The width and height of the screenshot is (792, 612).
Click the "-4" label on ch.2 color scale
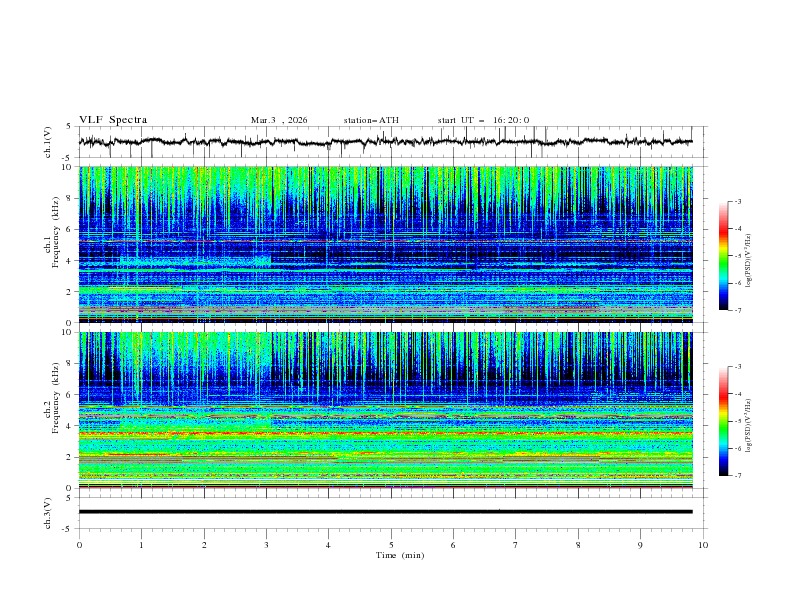coord(738,394)
